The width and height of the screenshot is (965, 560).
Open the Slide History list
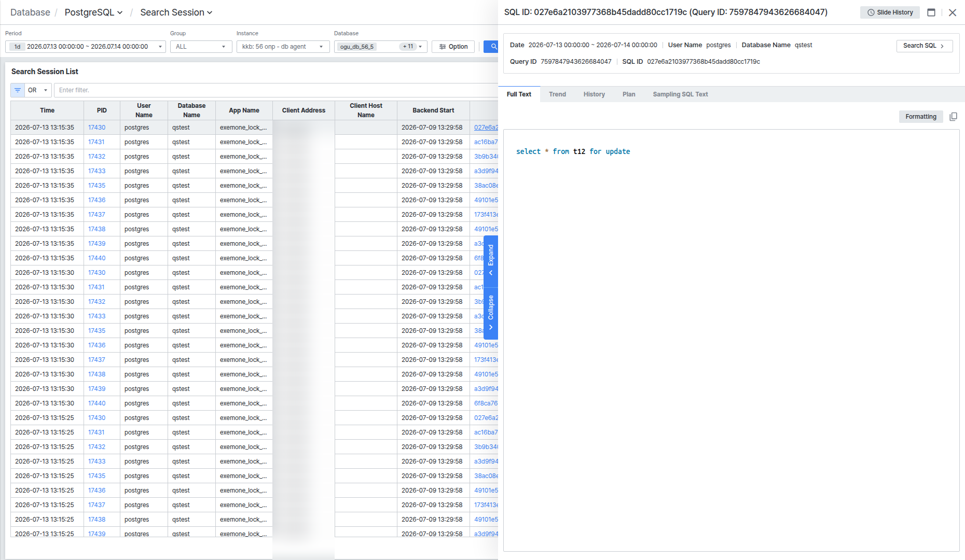(890, 12)
